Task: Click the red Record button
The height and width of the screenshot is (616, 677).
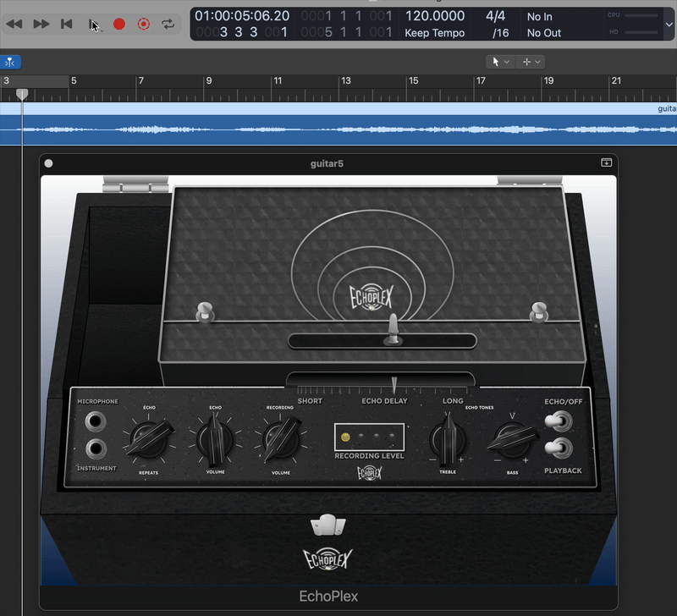Action: pyautogui.click(x=119, y=25)
